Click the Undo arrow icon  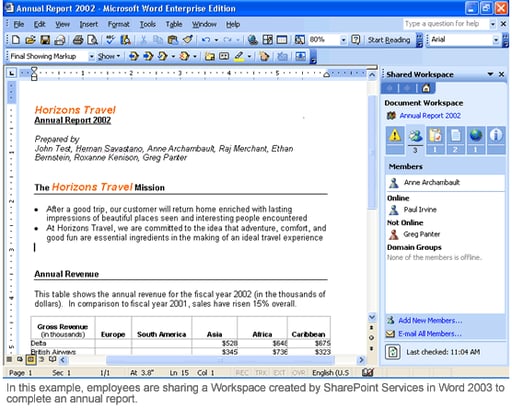[206, 40]
